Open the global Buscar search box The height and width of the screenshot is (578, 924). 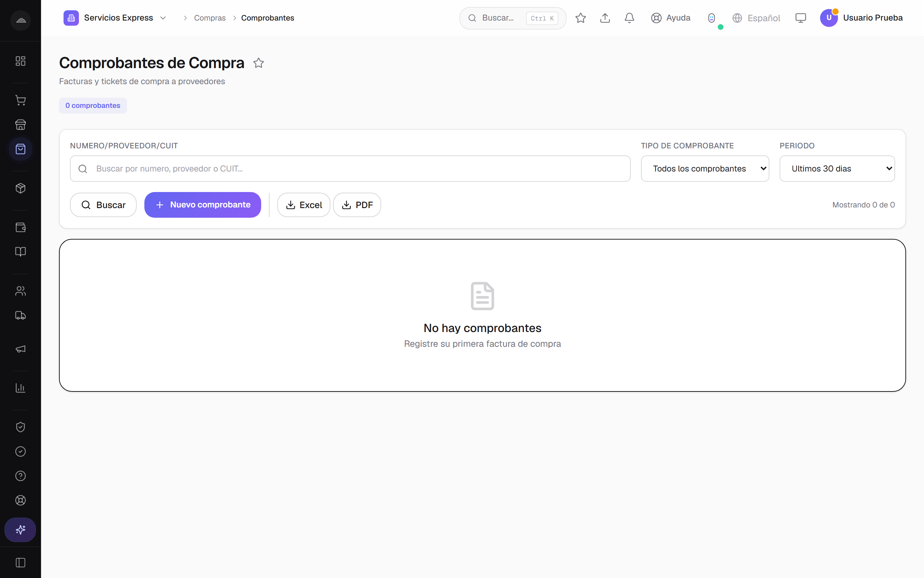[x=512, y=18]
